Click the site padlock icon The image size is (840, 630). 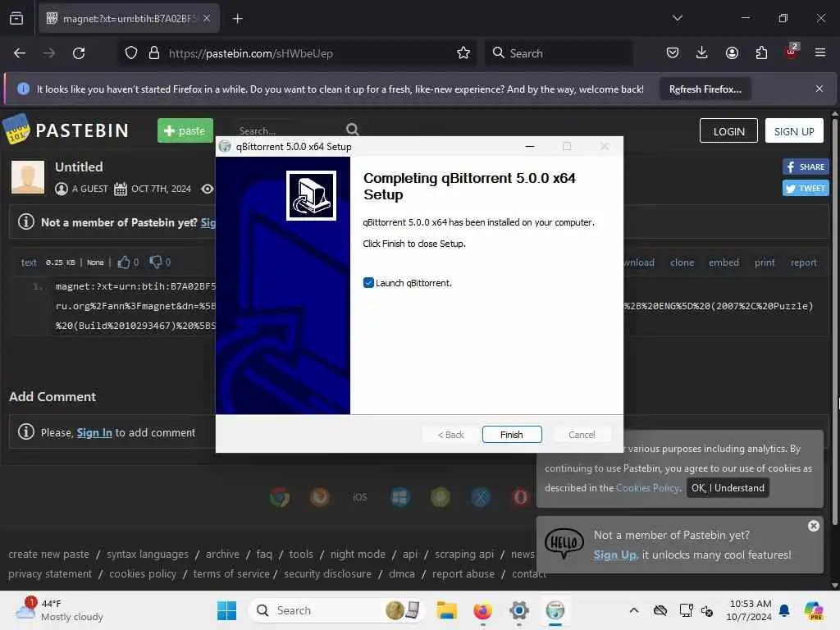(153, 53)
